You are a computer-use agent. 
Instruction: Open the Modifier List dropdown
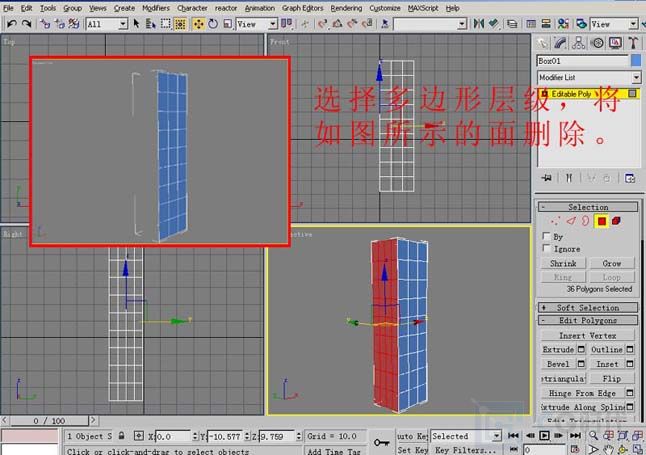pos(589,77)
